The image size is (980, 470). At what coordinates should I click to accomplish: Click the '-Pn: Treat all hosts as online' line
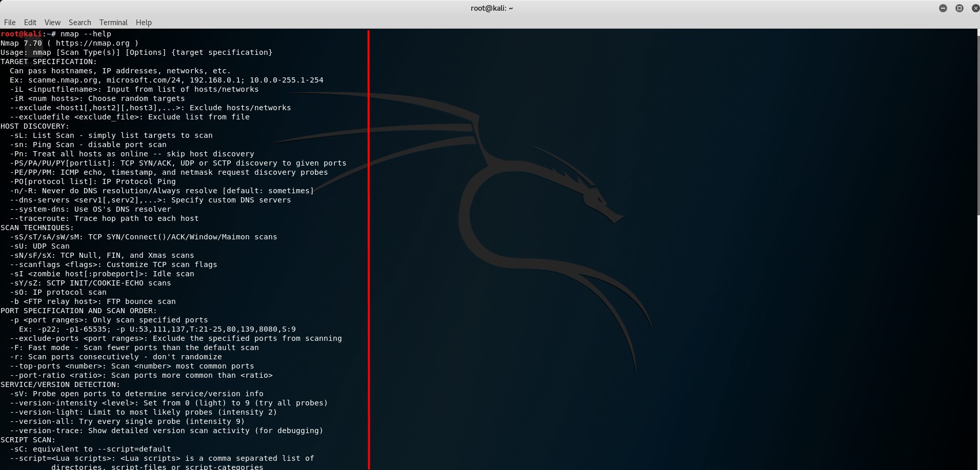(132, 154)
